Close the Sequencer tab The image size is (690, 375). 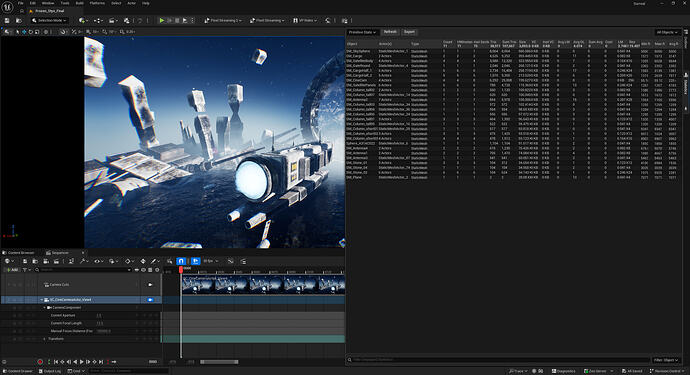83,253
